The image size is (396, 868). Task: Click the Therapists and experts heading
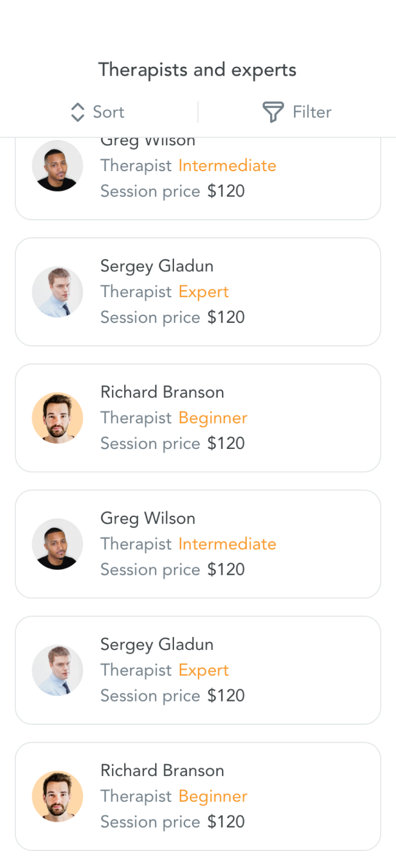click(x=197, y=70)
